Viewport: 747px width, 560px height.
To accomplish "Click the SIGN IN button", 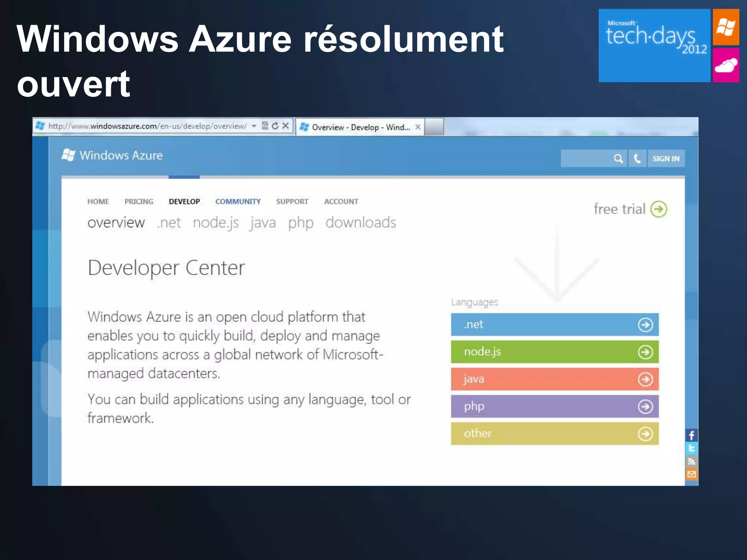I will pyautogui.click(x=666, y=159).
